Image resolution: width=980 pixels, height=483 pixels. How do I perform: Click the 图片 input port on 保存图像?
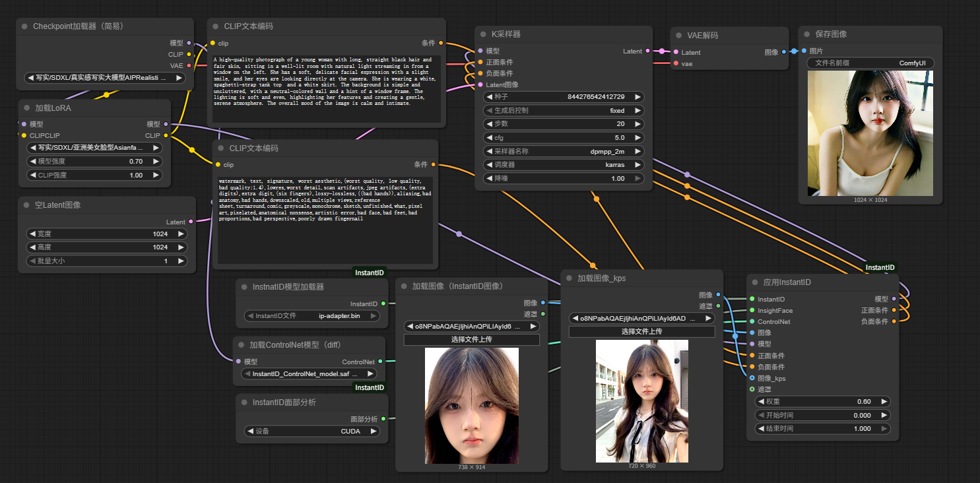803,51
